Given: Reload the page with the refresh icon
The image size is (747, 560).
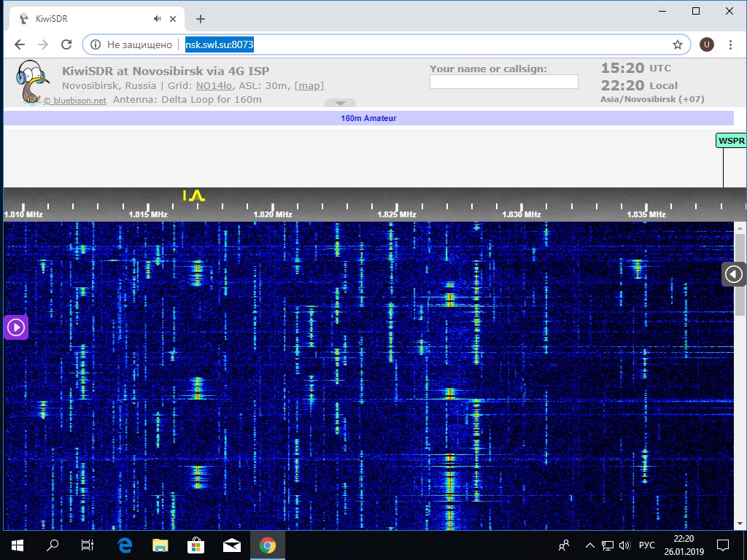Looking at the screenshot, I should coord(66,44).
